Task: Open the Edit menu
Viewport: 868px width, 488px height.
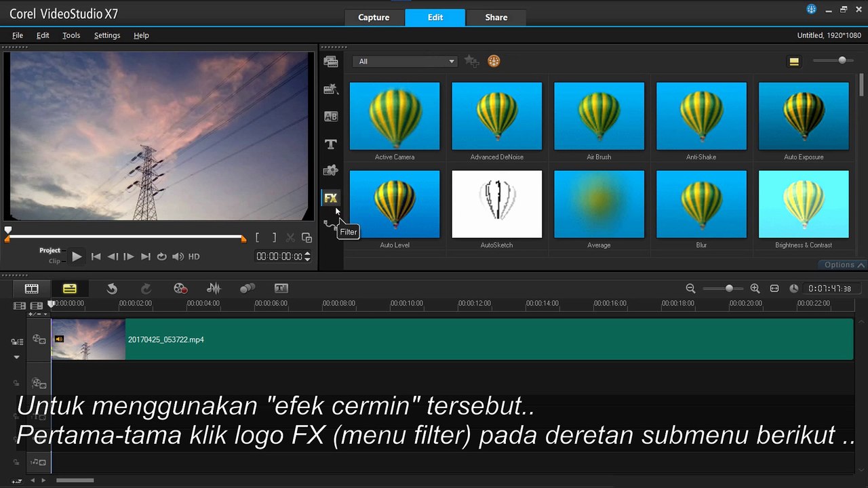Action: tap(43, 35)
